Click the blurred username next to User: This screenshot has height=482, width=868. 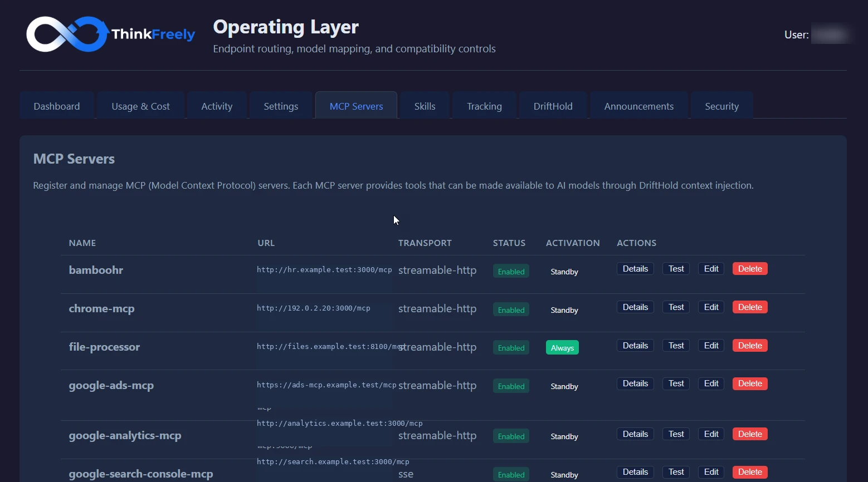[x=830, y=35]
